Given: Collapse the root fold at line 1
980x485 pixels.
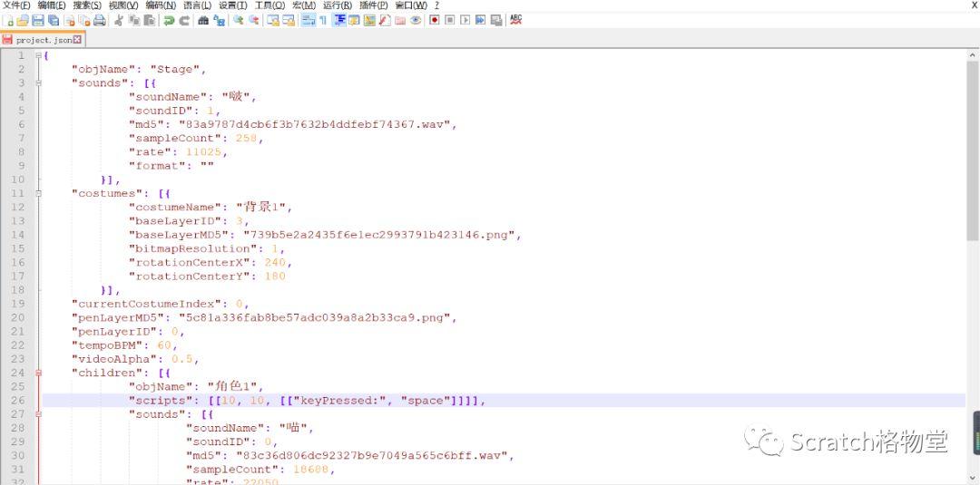Looking at the screenshot, I should [39, 55].
